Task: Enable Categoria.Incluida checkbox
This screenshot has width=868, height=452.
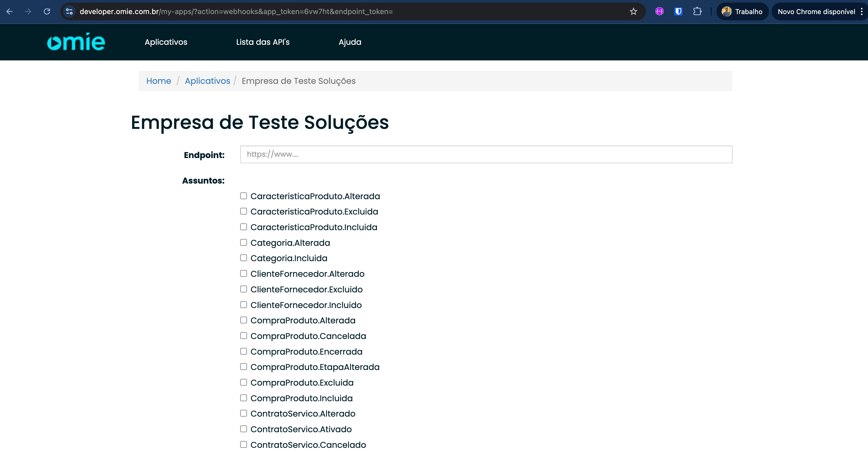Action: click(243, 258)
